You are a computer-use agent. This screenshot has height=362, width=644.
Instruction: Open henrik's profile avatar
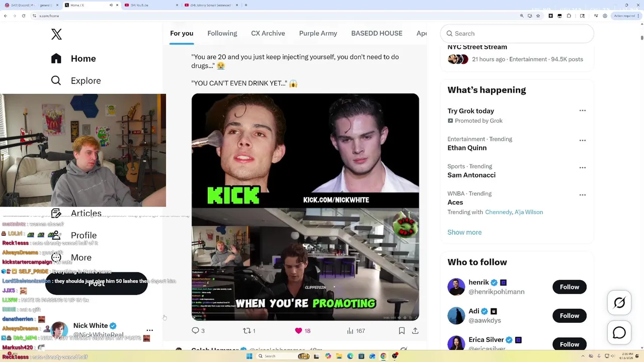(456, 287)
